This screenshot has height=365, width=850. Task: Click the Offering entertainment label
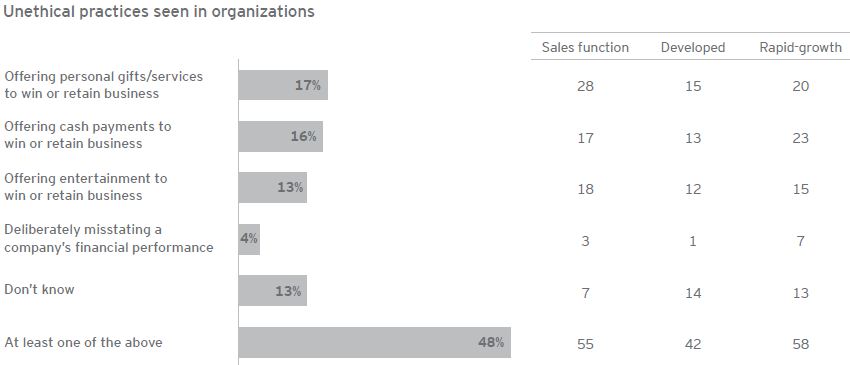tap(86, 187)
